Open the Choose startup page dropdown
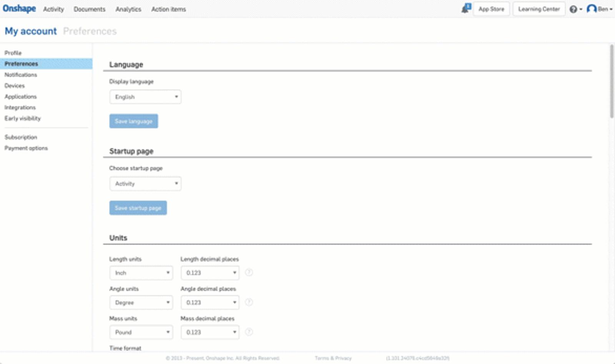 pos(145,184)
